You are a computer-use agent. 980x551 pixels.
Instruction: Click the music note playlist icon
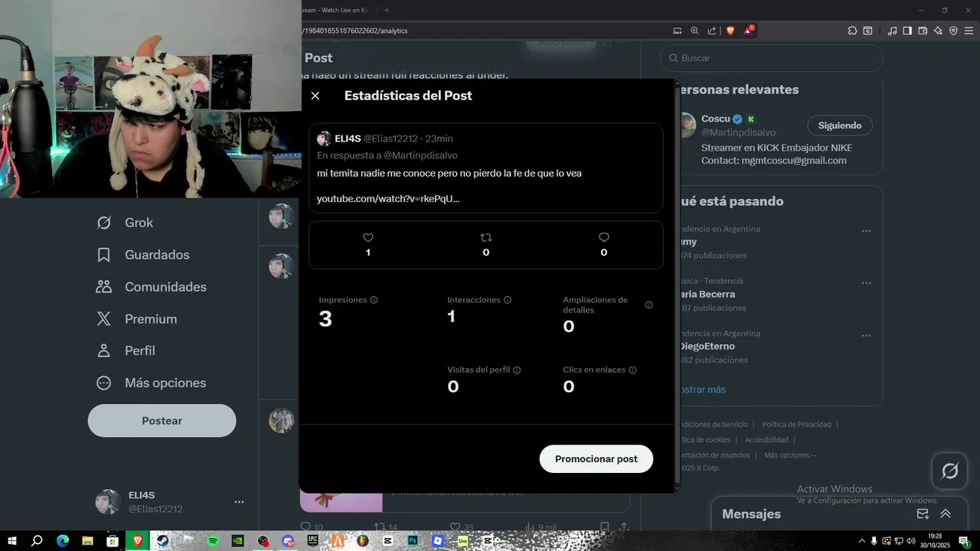[892, 31]
